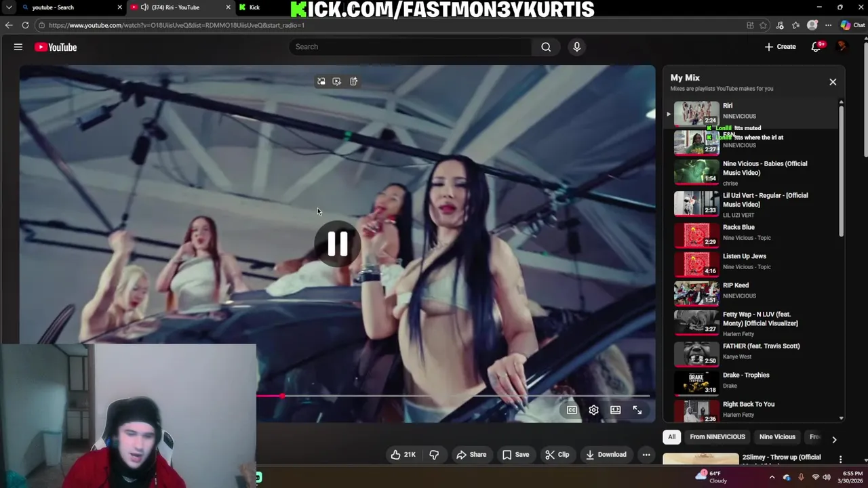Click the Create button
This screenshot has width=868, height=488.
click(780, 47)
